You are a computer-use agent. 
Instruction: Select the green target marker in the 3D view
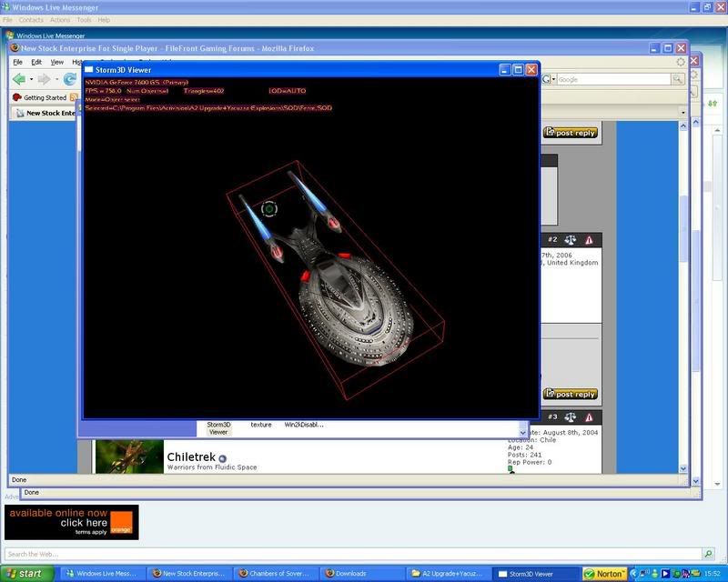[269, 209]
